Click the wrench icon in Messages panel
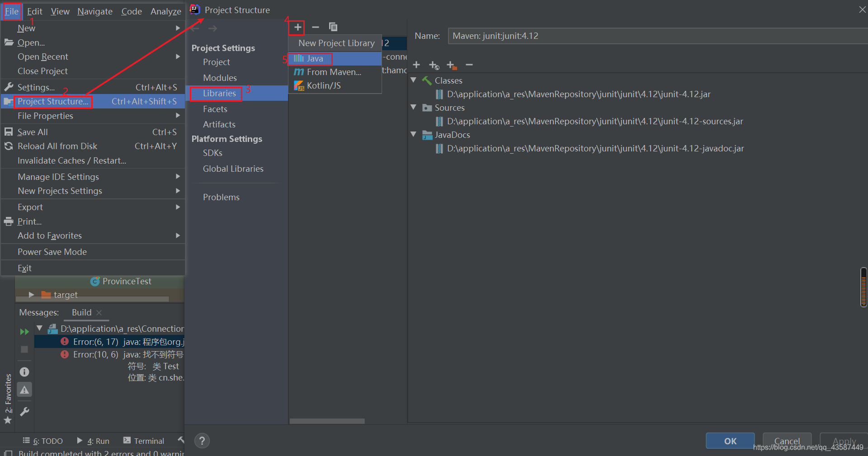Viewport: 868px width, 456px height. 24,411
